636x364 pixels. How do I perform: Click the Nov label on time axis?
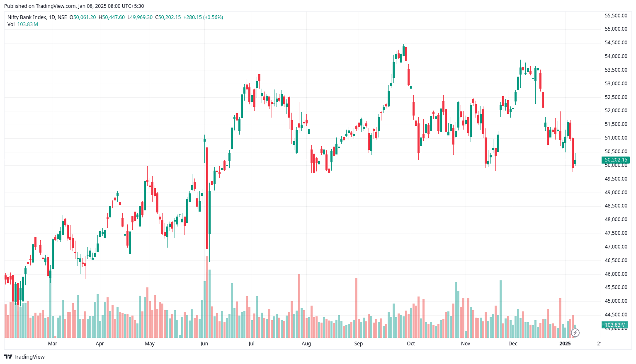pyautogui.click(x=466, y=344)
